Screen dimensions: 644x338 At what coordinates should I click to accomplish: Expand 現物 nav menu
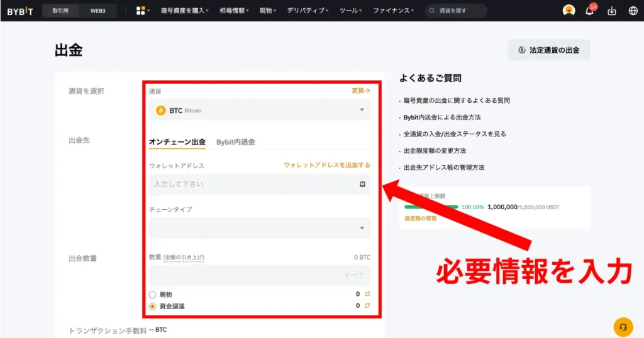268,11
